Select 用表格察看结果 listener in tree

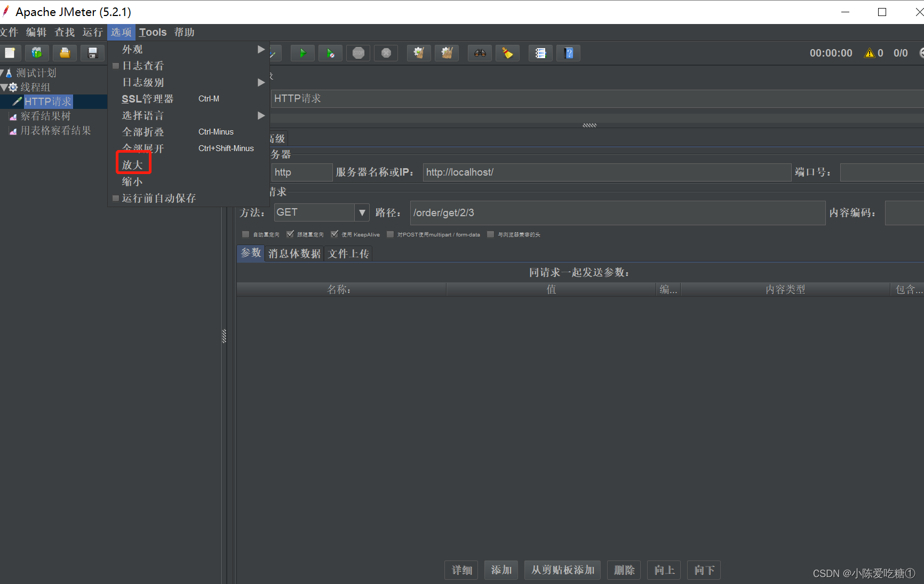click(55, 130)
